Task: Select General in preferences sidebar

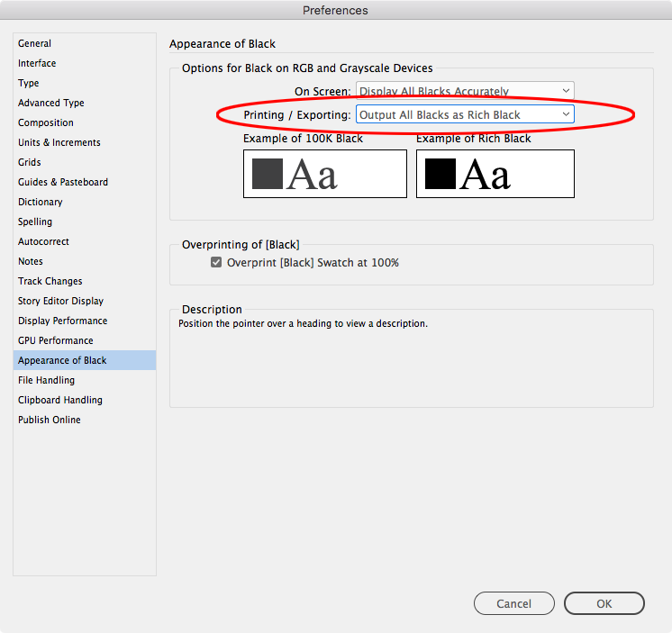Action: pyautogui.click(x=35, y=43)
